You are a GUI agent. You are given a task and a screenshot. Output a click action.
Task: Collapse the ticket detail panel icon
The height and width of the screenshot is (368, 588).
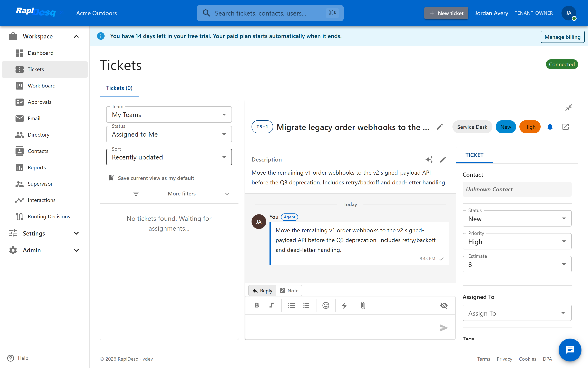(x=569, y=108)
